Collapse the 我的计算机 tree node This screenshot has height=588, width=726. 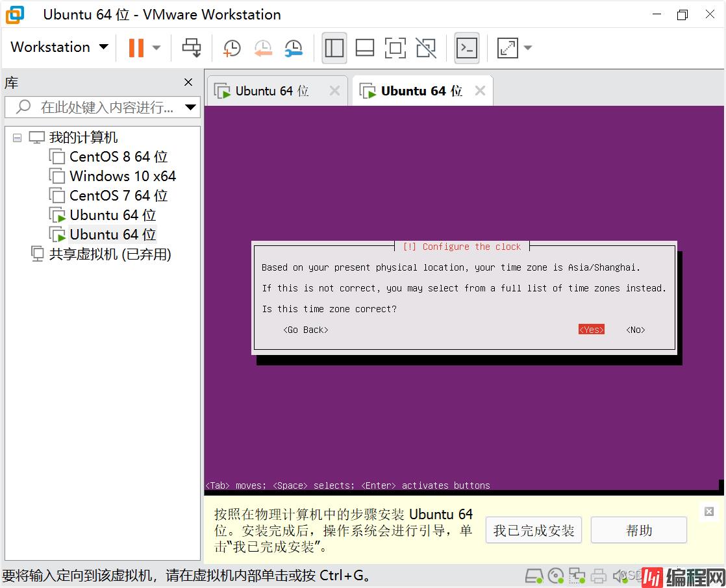pos(17,138)
